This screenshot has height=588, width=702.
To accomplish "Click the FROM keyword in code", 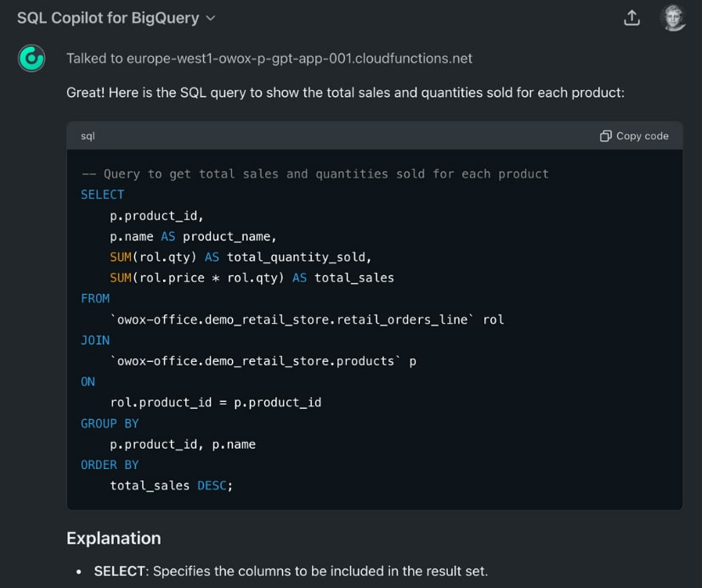I will pos(95,298).
